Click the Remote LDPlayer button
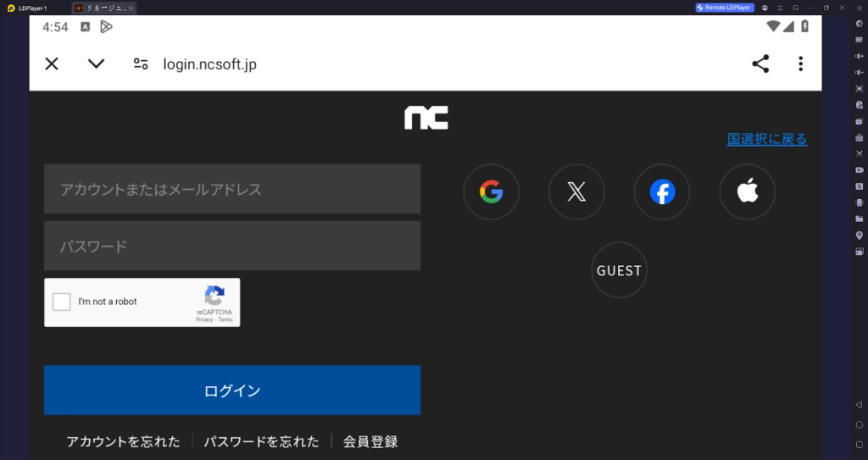 725,8
